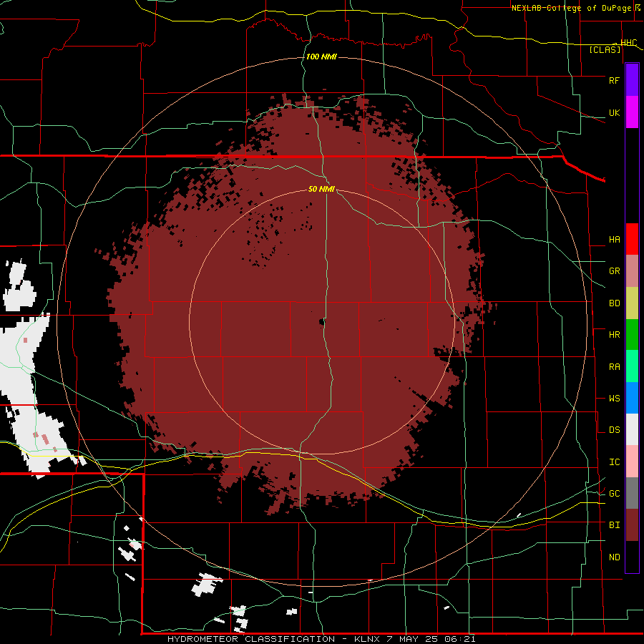Click the WS blue legend color swatch
644x644 pixels.
632,398
